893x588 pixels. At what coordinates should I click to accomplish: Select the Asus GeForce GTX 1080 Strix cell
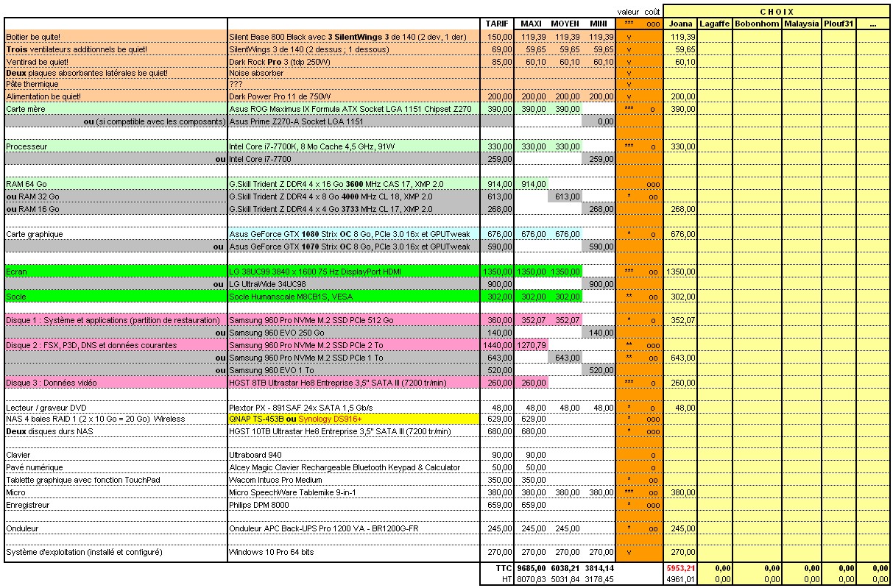(x=353, y=234)
